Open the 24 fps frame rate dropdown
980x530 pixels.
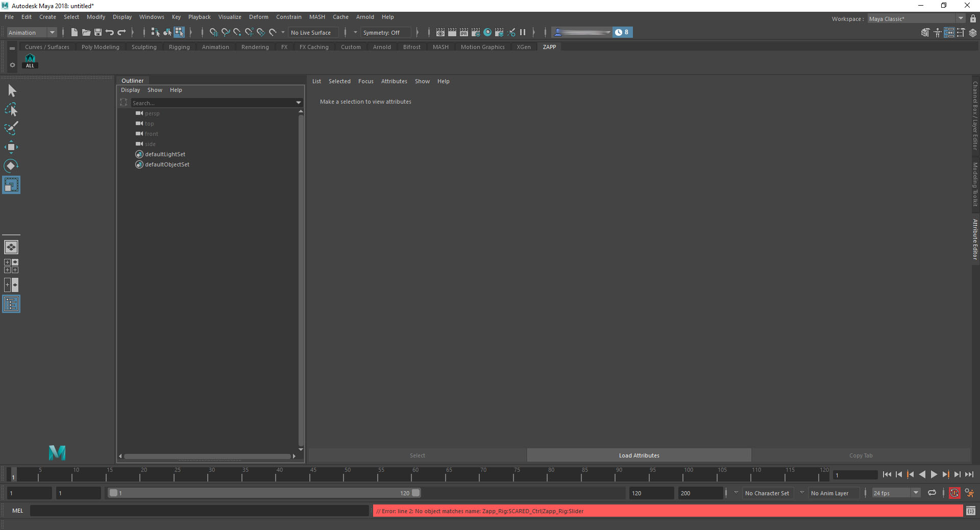tap(896, 493)
